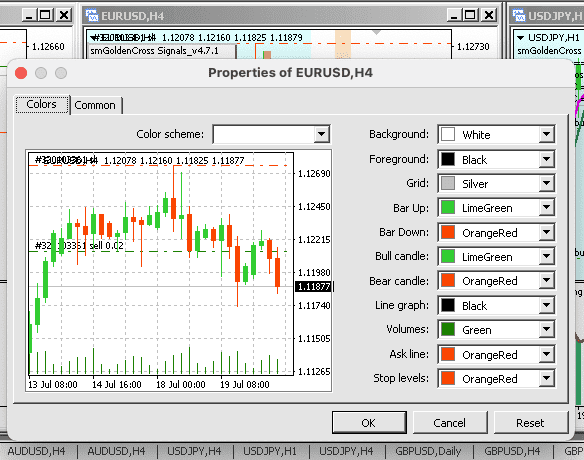Screen dimensions: 584x460
Task: Close the EURUSD,H4 chart window
Action: (x=488, y=15)
